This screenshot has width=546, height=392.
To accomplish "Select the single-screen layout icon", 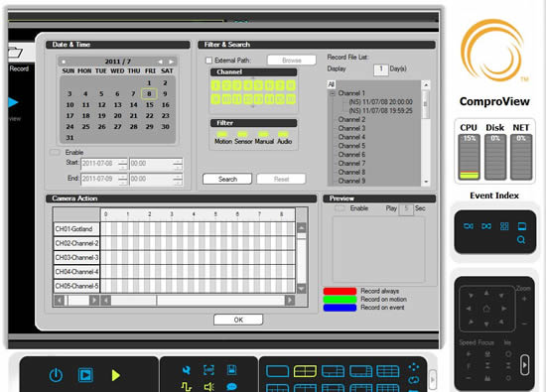I will click(277, 371).
